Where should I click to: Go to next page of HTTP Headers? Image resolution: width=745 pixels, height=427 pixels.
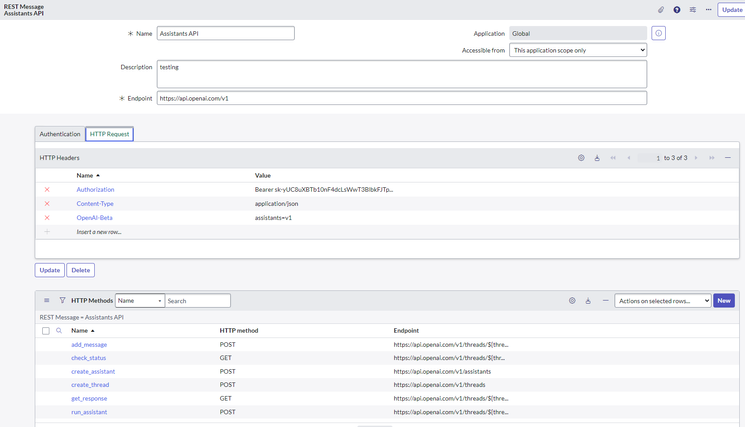point(696,158)
